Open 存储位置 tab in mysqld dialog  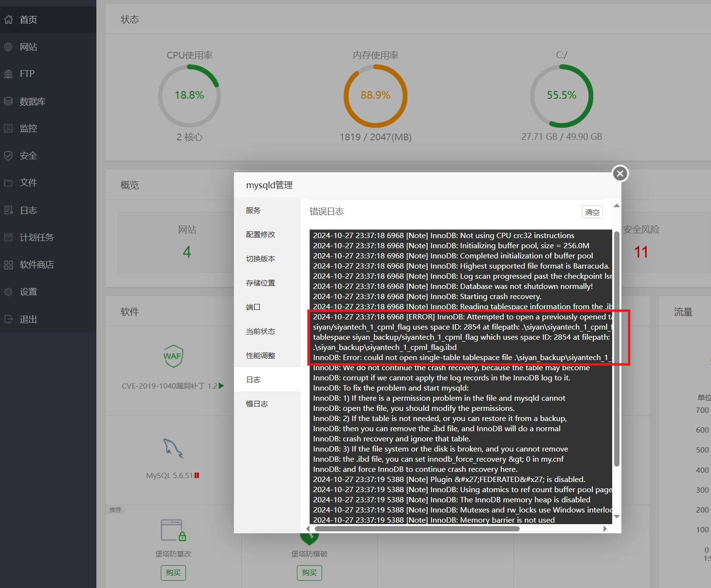point(267,283)
